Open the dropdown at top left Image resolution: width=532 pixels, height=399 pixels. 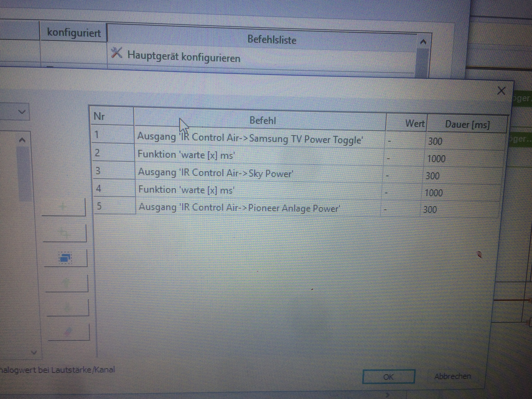(x=22, y=112)
